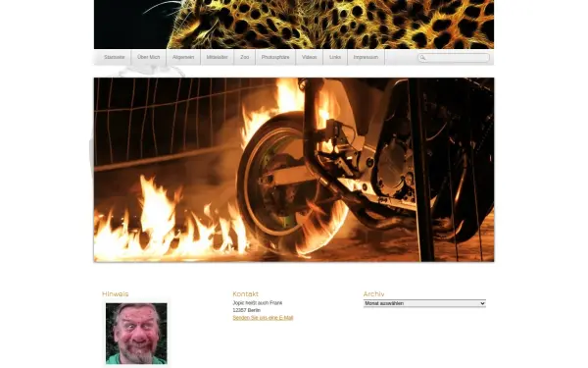Open the Videos menu item

310,57
